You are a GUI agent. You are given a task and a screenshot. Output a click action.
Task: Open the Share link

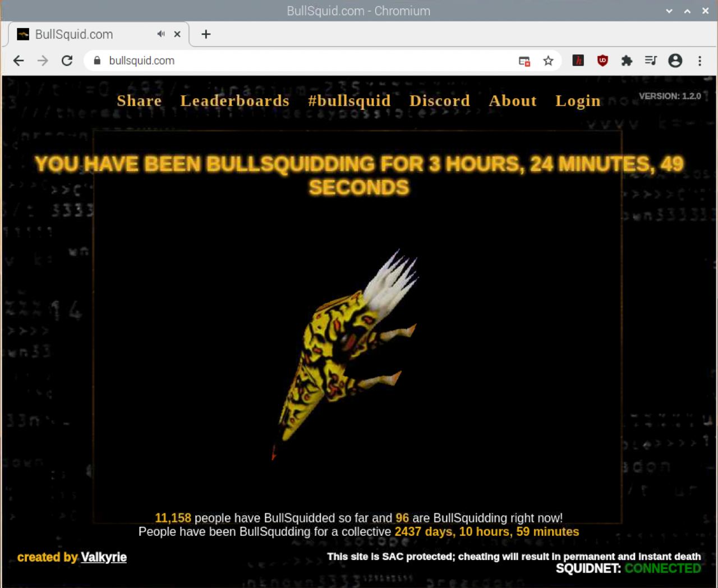(139, 101)
